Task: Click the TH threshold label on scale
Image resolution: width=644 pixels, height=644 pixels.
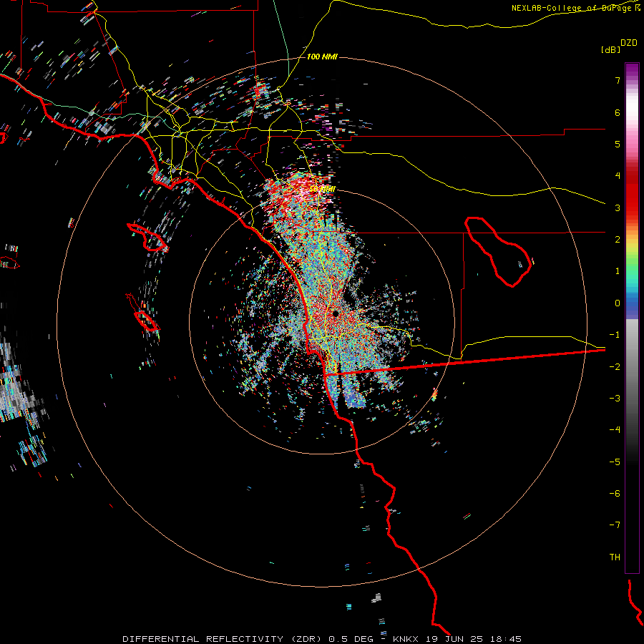Action: (x=615, y=557)
